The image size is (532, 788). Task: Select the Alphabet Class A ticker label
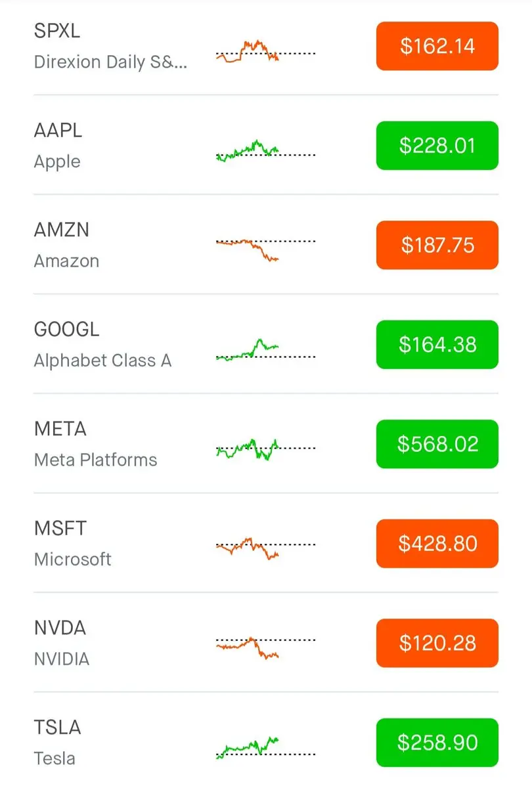pyautogui.click(x=102, y=361)
